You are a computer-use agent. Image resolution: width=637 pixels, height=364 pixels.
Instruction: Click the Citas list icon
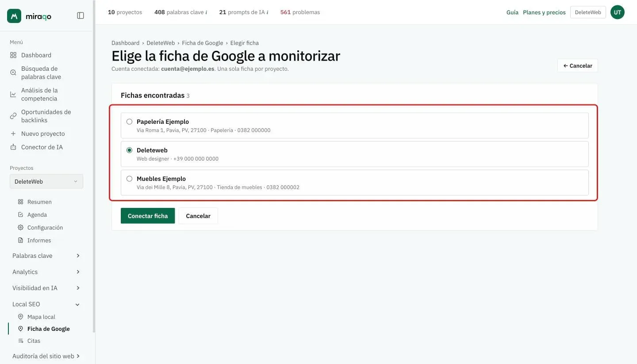coord(20,341)
